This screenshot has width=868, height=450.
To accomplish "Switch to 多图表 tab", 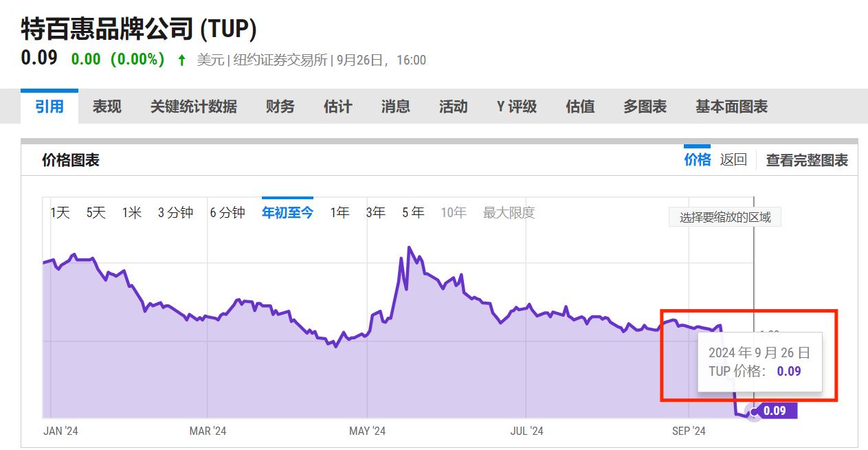I will coord(645,106).
